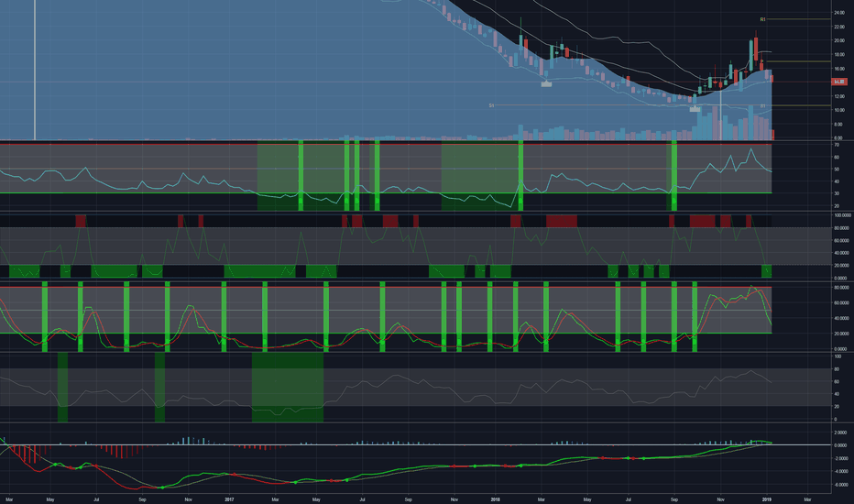This screenshot has height=504, width=854.
Task: Click the 2018 label on the time axis
Action: [495, 499]
